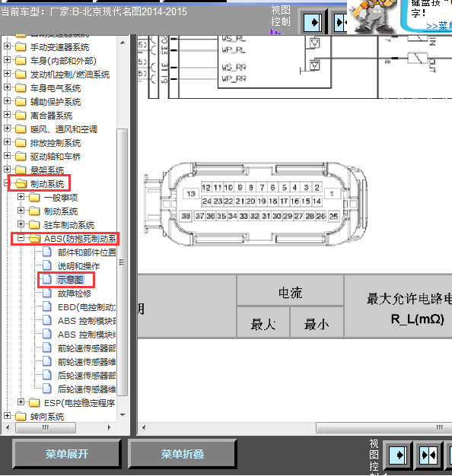Click the 转向系统 folder icon

(x=21, y=416)
